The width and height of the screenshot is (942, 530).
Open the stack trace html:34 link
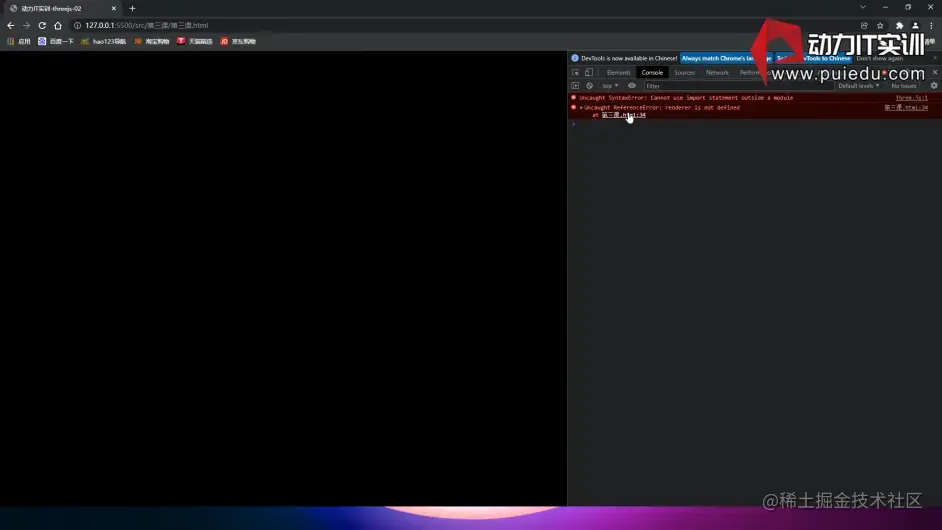(624, 115)
